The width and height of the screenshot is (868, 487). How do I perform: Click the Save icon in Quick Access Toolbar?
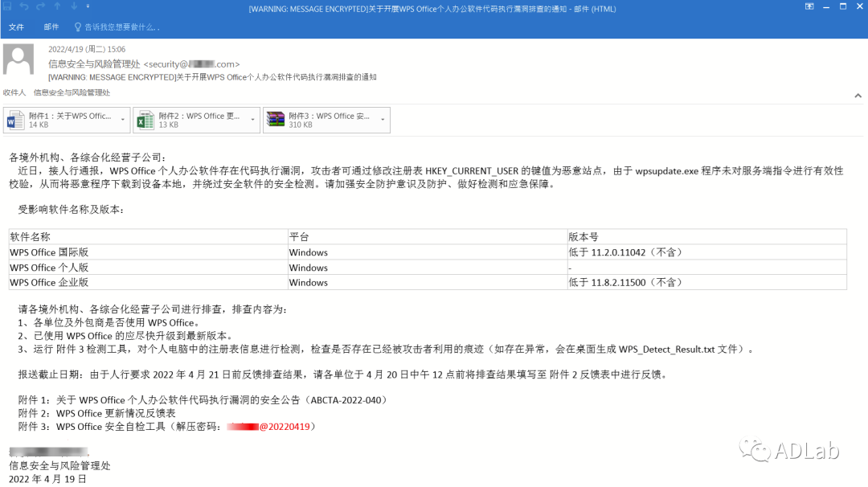8,6
